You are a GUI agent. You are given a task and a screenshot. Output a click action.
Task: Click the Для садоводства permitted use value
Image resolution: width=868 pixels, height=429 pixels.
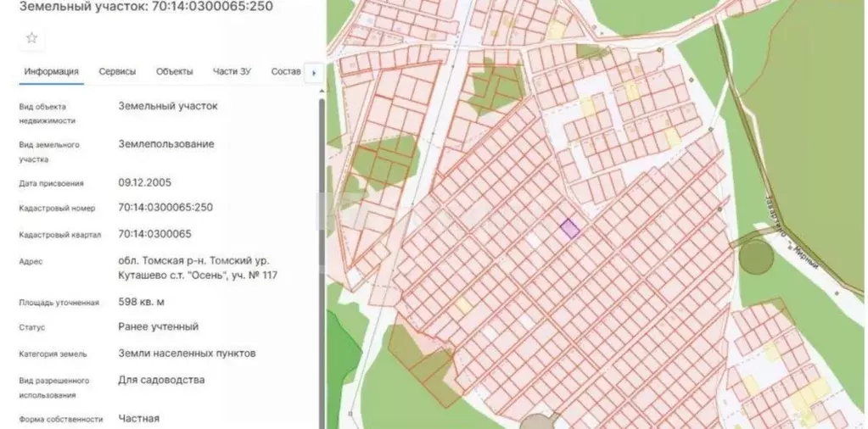pyautogui.click(x=161, y=380)
